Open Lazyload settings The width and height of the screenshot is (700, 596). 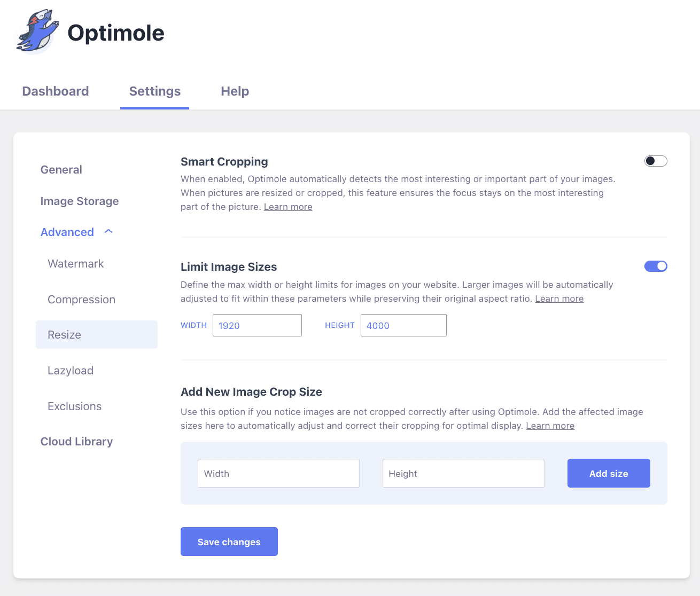[71, 371]
